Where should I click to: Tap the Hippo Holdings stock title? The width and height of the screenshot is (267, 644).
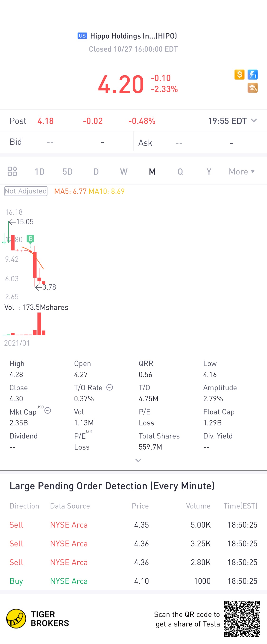[127, 36]
